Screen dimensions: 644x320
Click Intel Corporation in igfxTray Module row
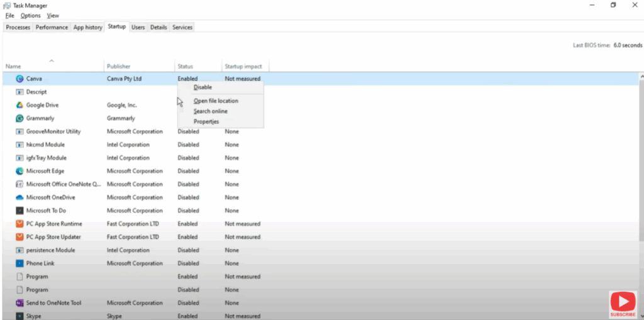coord(128,158)
